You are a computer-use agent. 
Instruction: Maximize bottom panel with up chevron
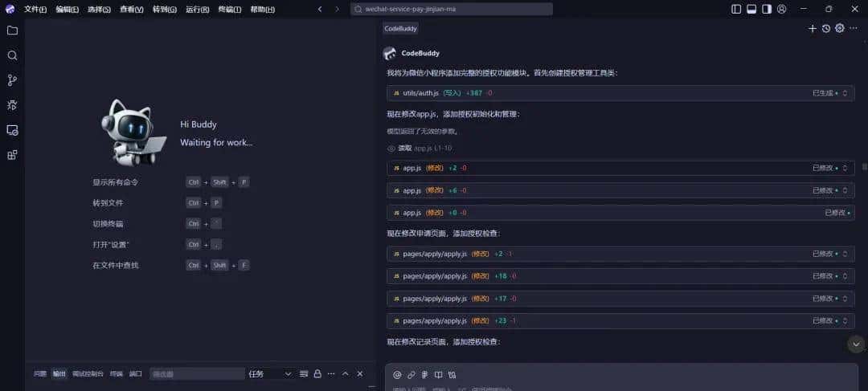pos(346,374)
